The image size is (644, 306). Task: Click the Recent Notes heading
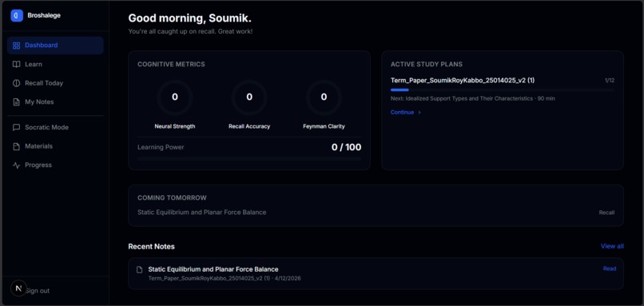click(x=151, y=246)
